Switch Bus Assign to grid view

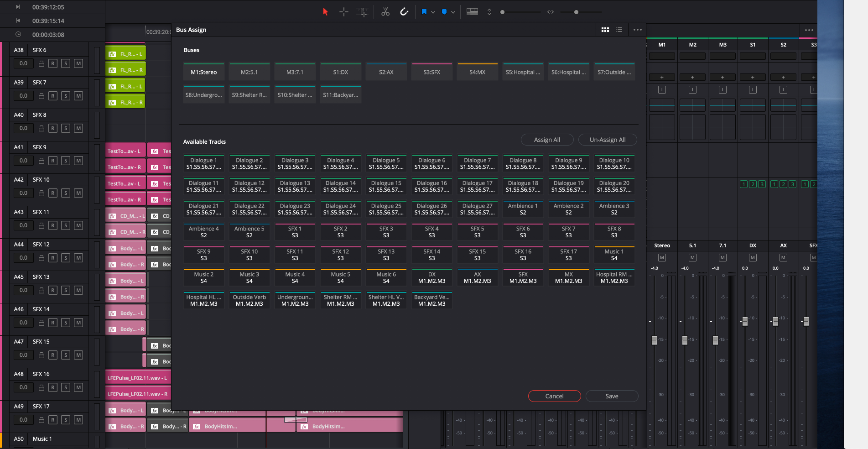click(x=605, y=30)
